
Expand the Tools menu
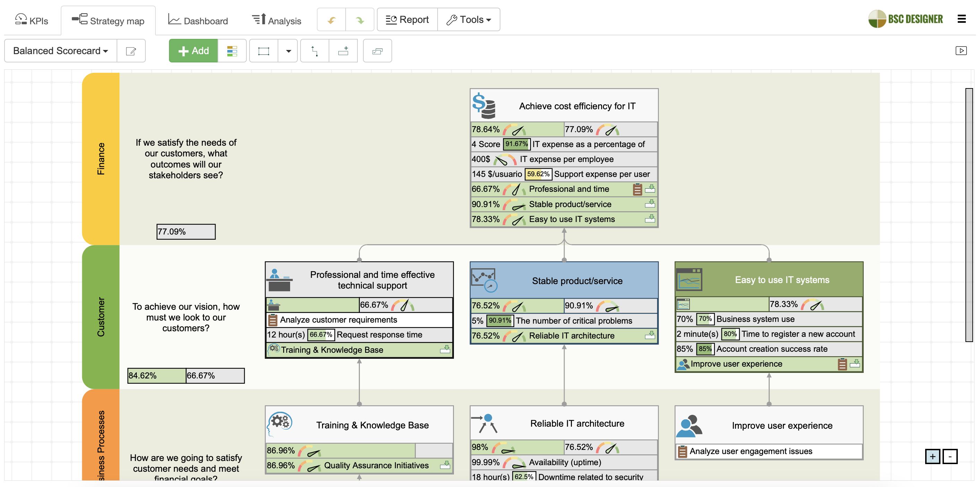tap(469, 19)
